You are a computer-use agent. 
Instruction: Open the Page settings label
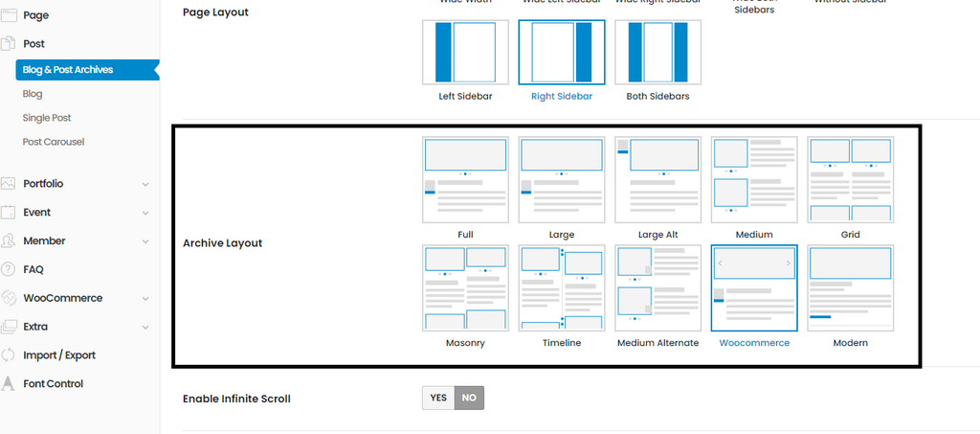click(35, 15)
